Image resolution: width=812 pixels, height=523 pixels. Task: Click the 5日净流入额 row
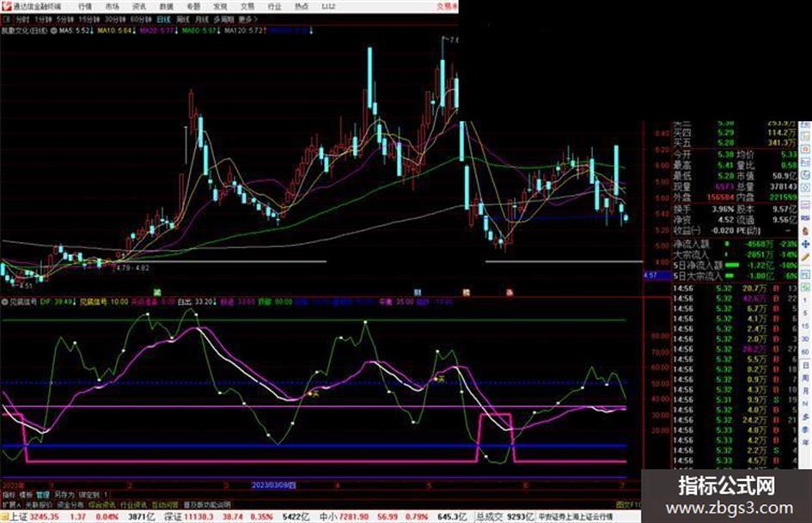tap(735, 265)
